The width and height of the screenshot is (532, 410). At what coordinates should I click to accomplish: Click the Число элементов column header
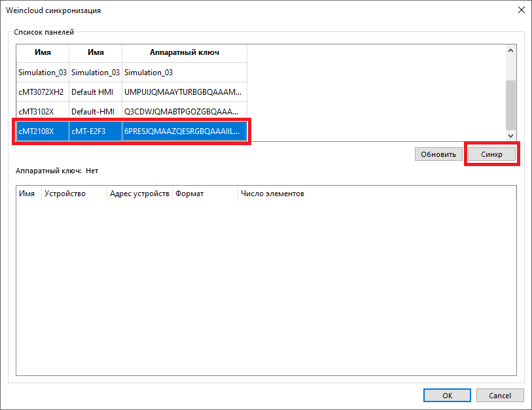click(x=272, y=194)
